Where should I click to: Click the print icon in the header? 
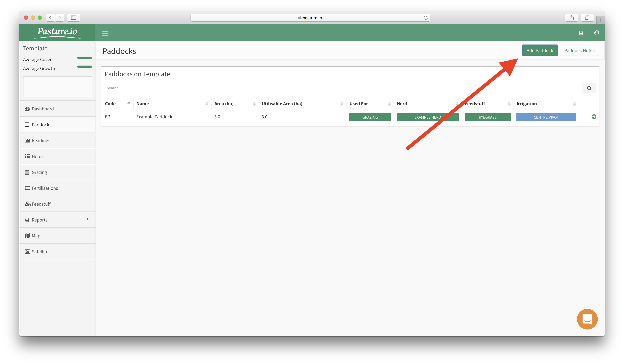pos(581,33)
